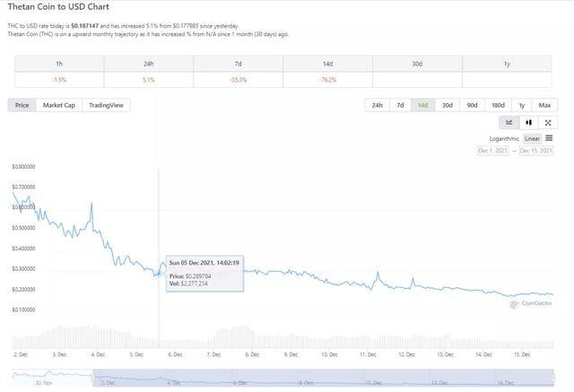The height and width of the screenshot is (392, 574).
Task: Click the Thetan Coin to USD Chart heading
Action: coord(58,6)
